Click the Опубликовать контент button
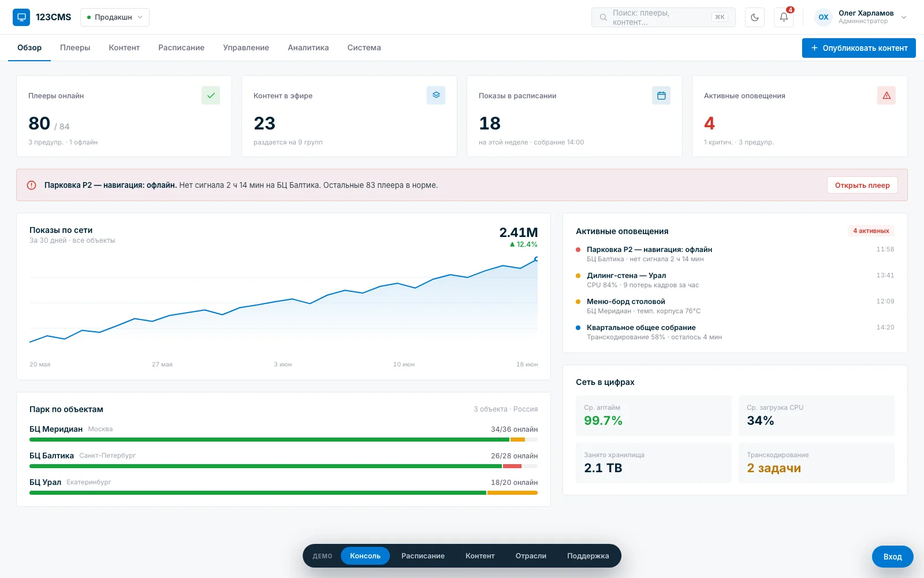 point(859,48)
